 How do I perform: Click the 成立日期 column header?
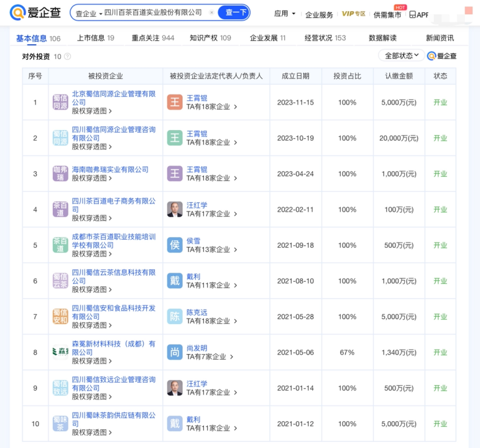coord(295,76)
